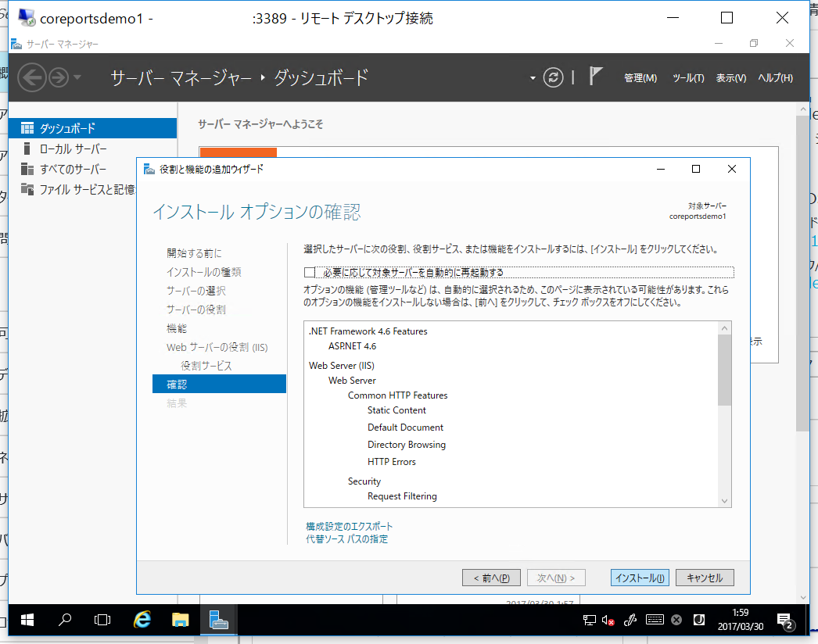Click the 代替ソース パスの指定 link
The width and height of the screenshot is (818, 644).
point(347,539)
